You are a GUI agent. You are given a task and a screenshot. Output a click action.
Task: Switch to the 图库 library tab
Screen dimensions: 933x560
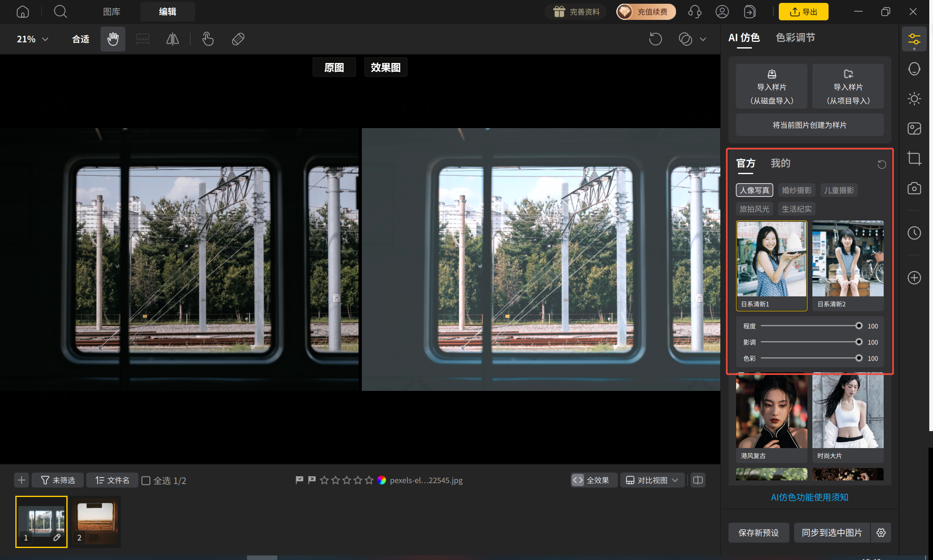click(x=111, y=12)
